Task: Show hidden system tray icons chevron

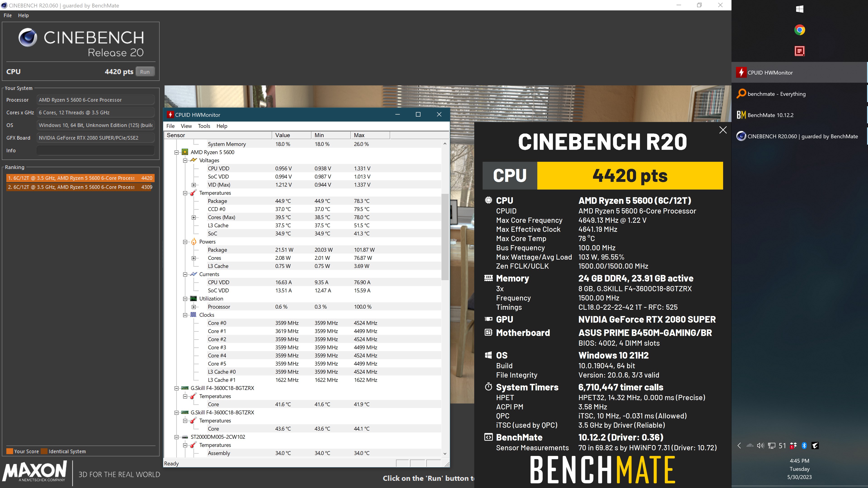Action: pos(739,446)
